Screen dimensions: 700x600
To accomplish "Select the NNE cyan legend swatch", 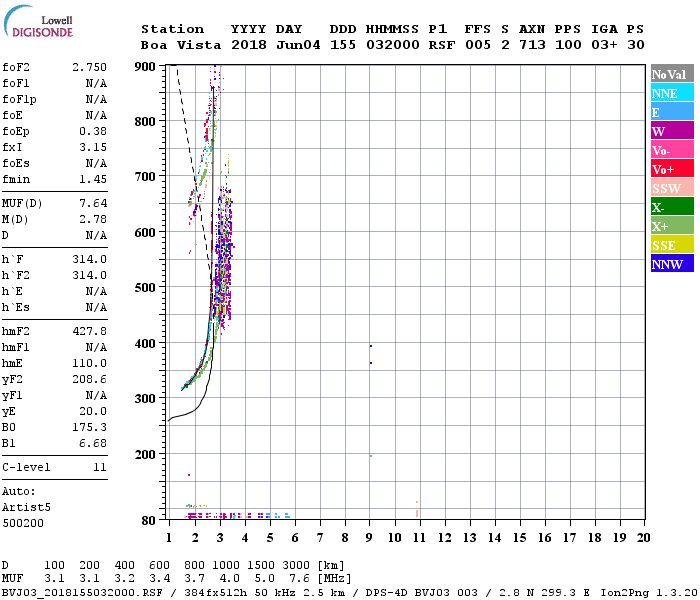I will [672, 93].
